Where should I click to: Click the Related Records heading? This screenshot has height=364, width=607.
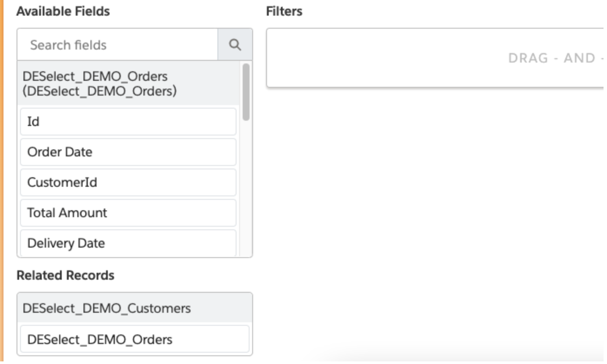pos(65,275)
